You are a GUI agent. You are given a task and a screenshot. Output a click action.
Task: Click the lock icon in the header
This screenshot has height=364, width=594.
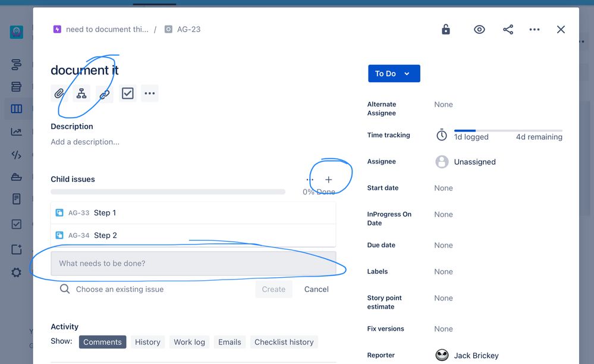(x=446, y=29)
